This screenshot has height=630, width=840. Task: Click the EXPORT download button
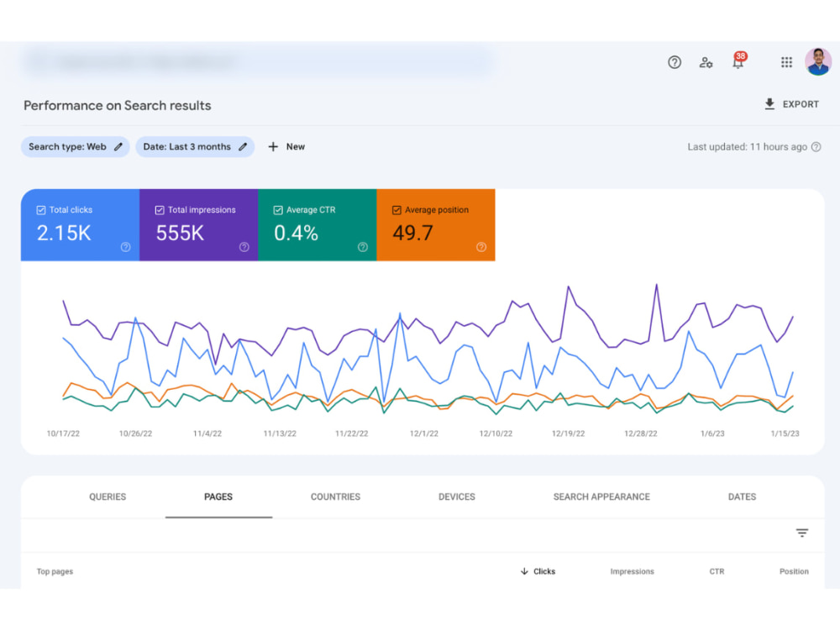click(x=791, y=104)
